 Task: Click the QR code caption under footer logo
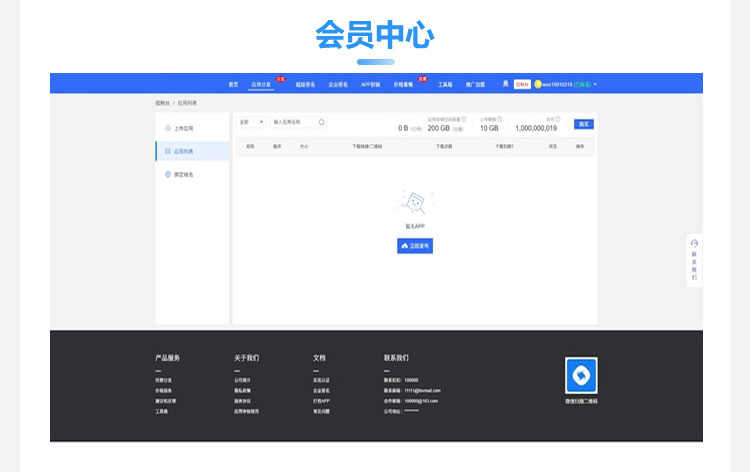coord(581,401)
